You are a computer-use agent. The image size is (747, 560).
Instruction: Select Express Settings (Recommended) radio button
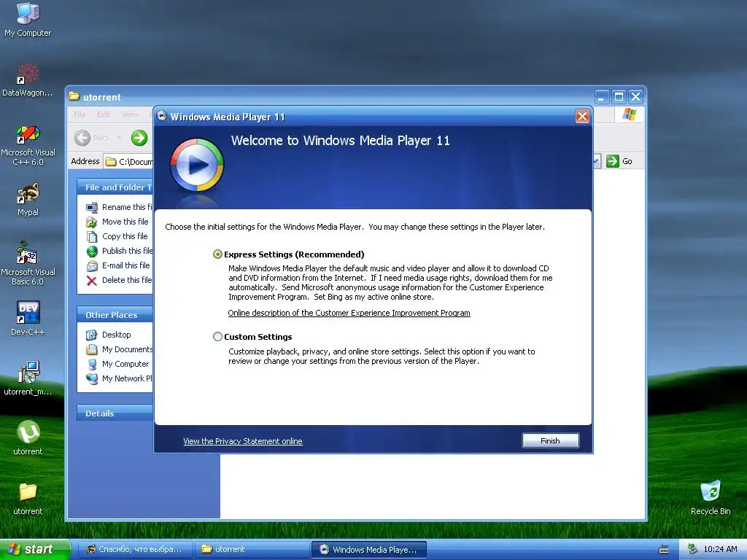tap(217, 254)
